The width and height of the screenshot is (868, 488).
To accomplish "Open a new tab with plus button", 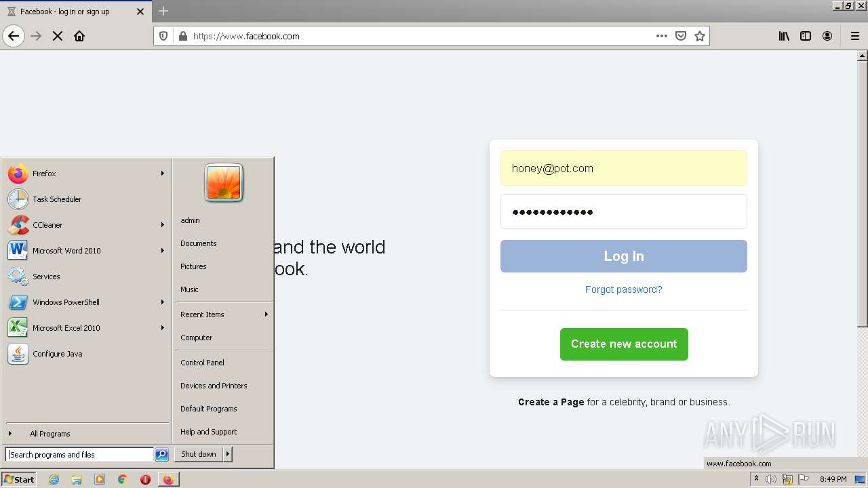I will coord(163,11).
